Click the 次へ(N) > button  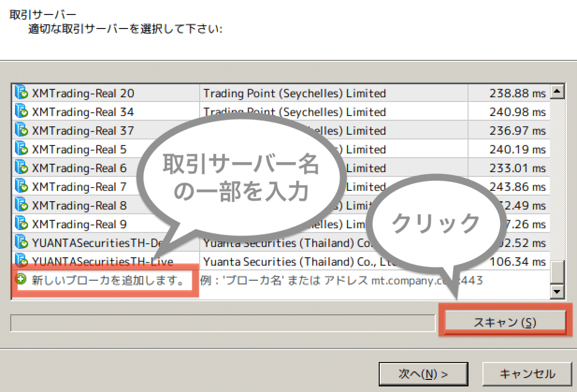click(423, 374)
